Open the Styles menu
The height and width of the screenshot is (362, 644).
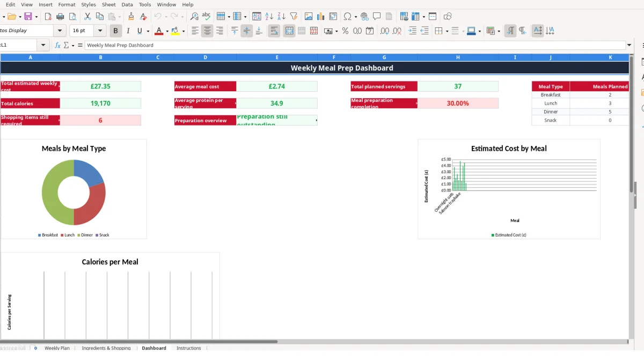tap(89, 4)
